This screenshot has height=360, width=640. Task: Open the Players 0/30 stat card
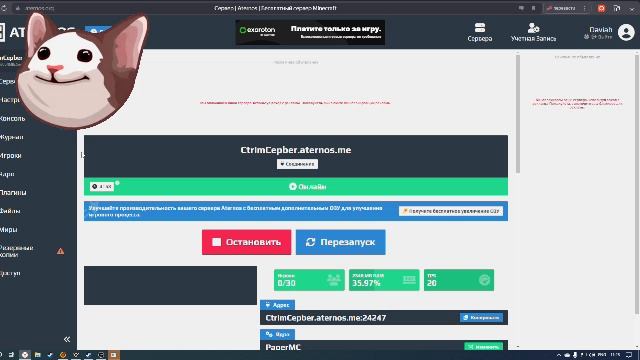pos(309,280)
